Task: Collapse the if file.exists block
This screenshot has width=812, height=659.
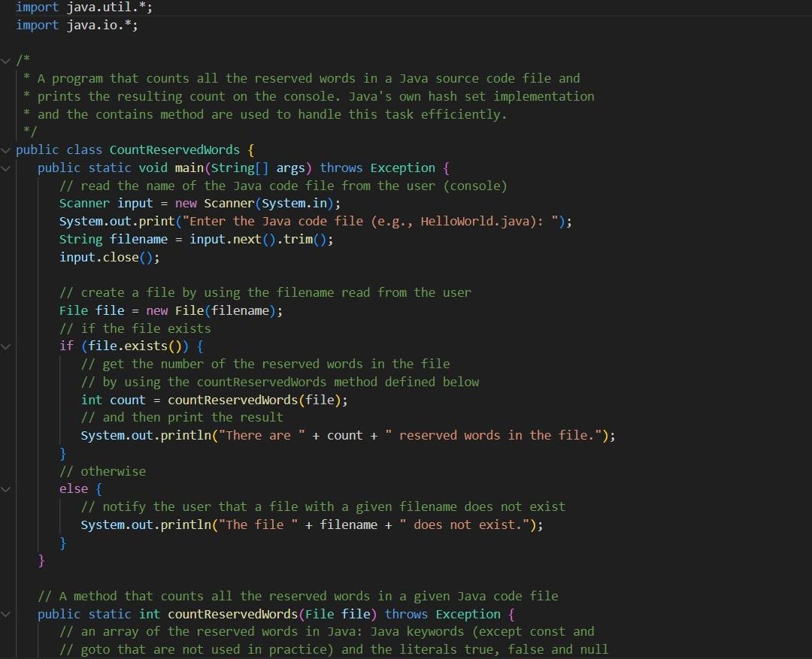Action: coord(6,346)
